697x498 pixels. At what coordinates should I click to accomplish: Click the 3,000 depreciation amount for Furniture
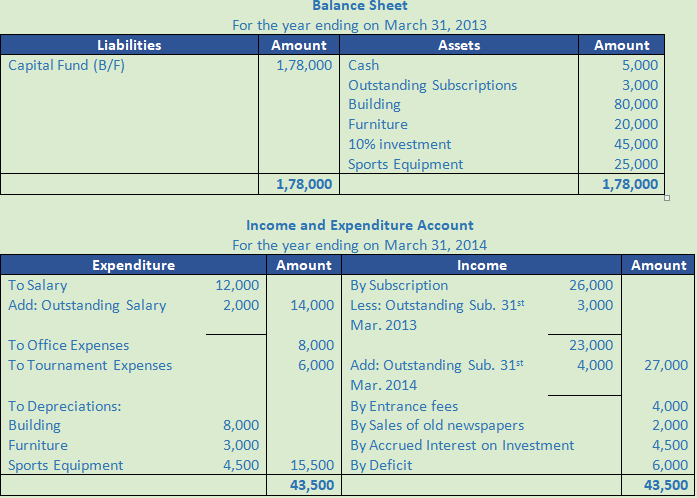(241, 445)
